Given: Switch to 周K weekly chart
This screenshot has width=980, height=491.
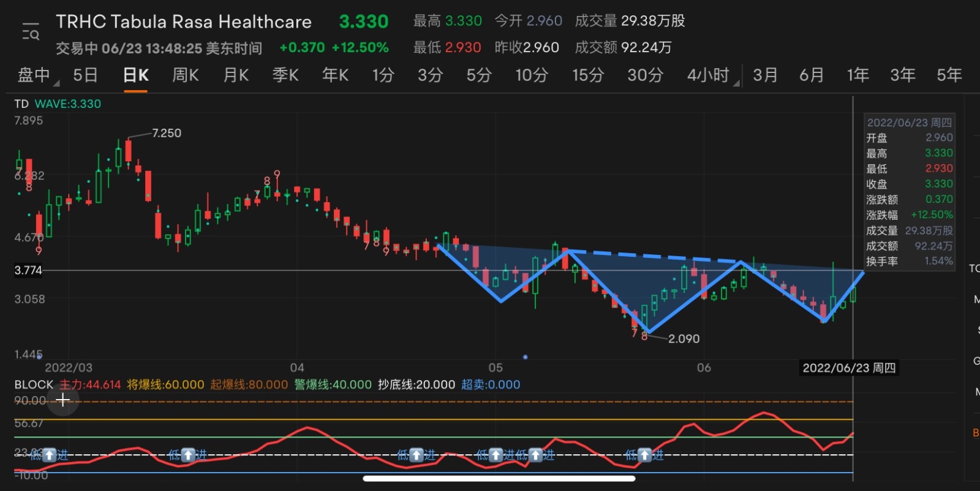Looking at the screenshot, I should coord(185,75).
